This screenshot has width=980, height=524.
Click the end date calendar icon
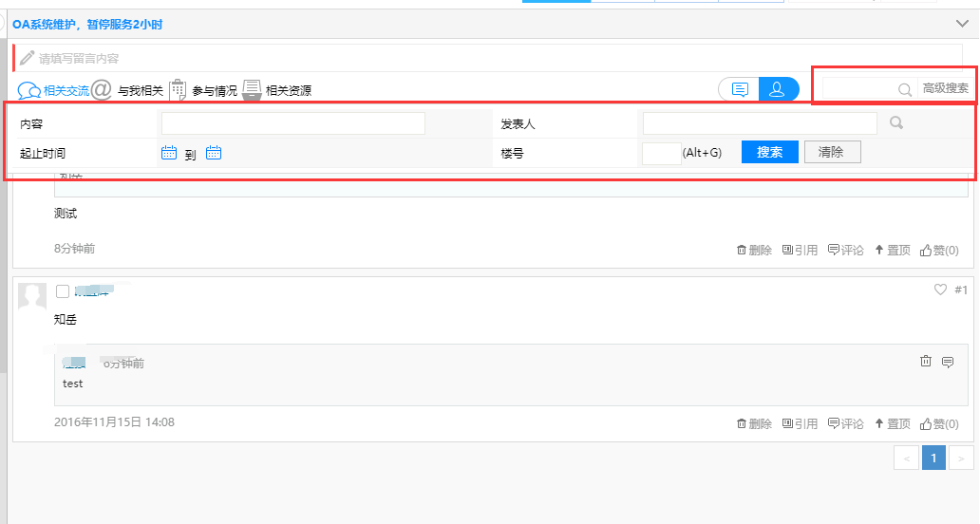click(x=214, y=153)
